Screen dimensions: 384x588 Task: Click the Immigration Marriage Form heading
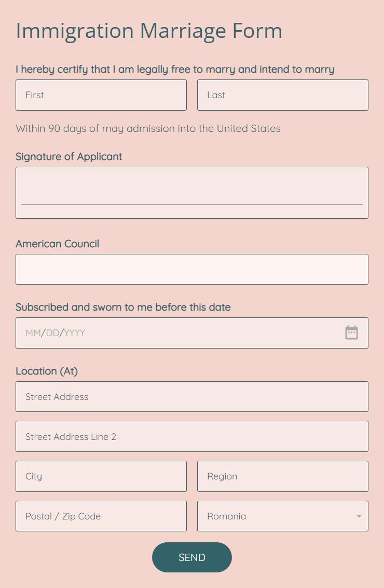(x=149, y=31)
